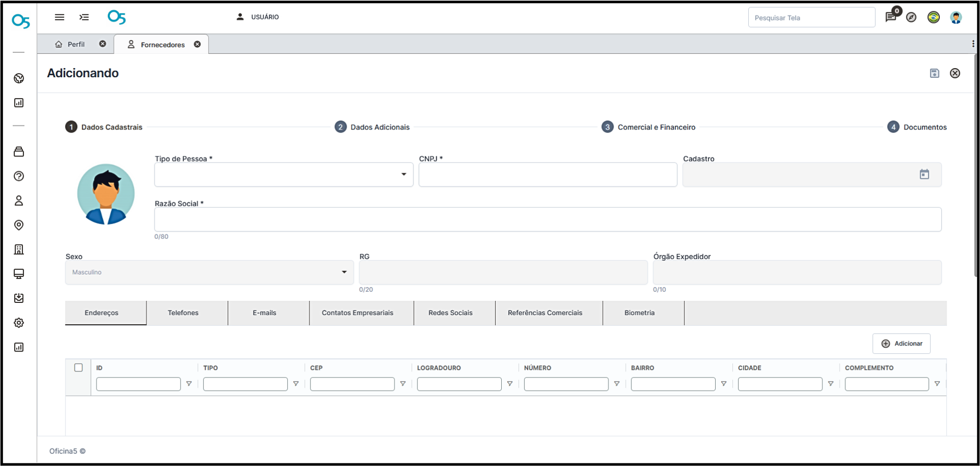Screen dimensions: 980x466
Task: Click the compass navigation icon
Action: [x=911, y=17]
